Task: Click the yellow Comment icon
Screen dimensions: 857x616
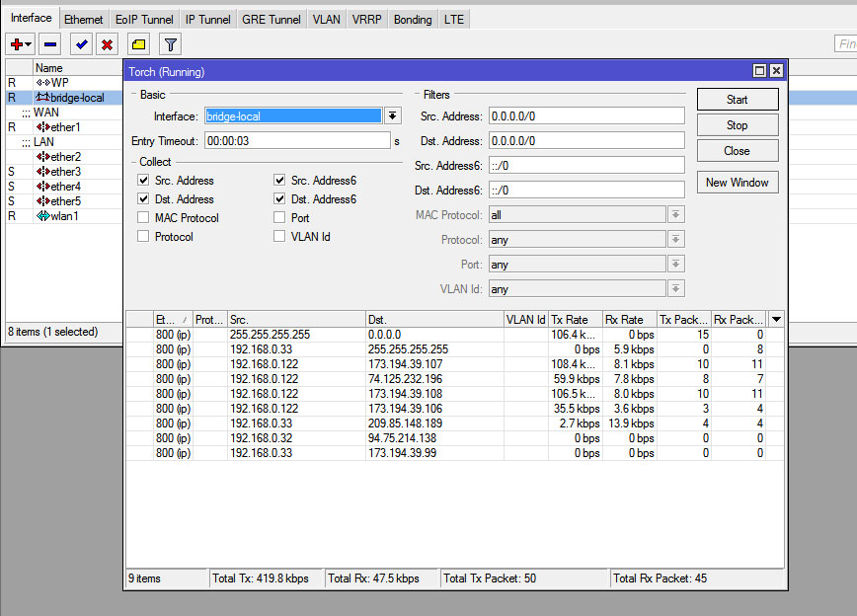Action: pyautogui.click(x=138, y=44)
